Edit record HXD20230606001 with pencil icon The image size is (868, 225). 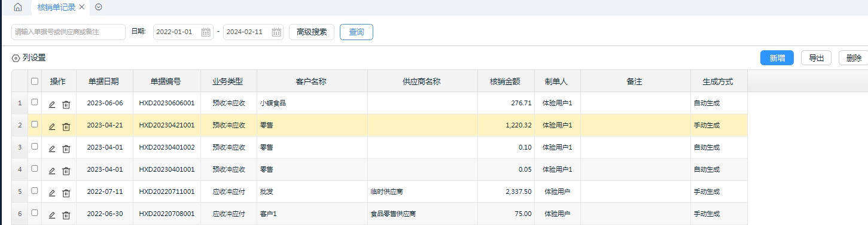[x=52, y=104]
